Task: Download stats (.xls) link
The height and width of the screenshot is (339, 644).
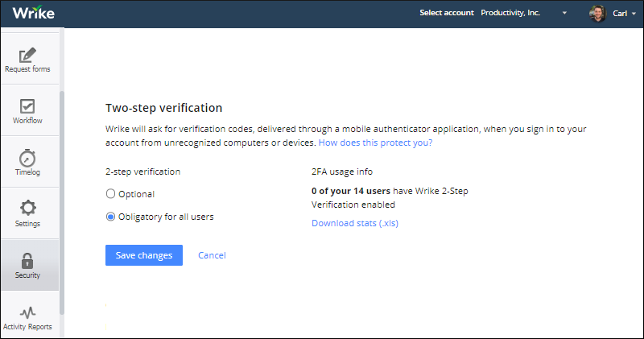Action: pyautogui.click(x=355, y=223)
